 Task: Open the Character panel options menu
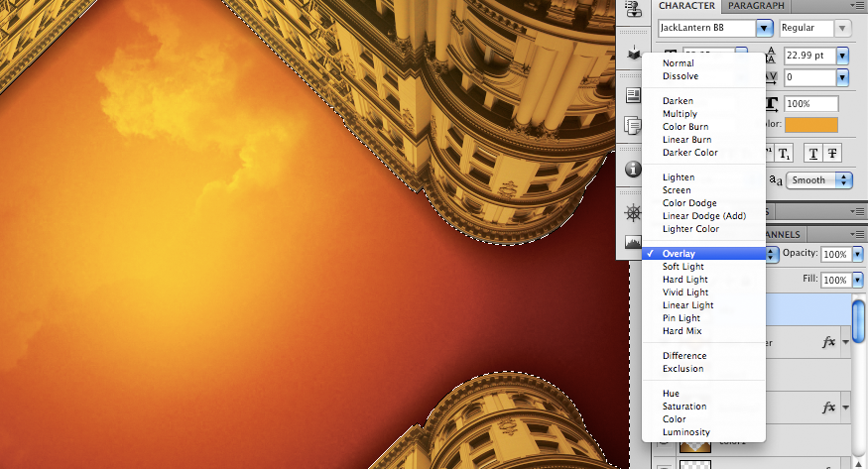click(857, 6)
